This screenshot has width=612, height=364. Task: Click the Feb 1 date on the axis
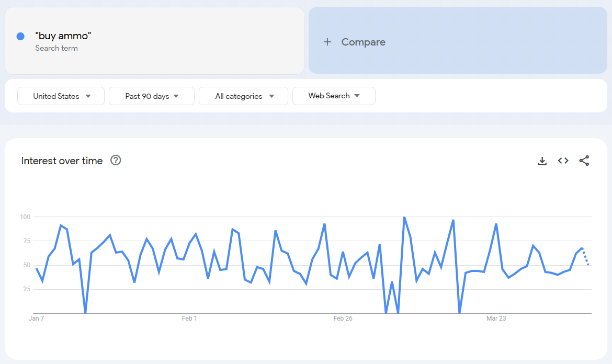pos(189,318)
